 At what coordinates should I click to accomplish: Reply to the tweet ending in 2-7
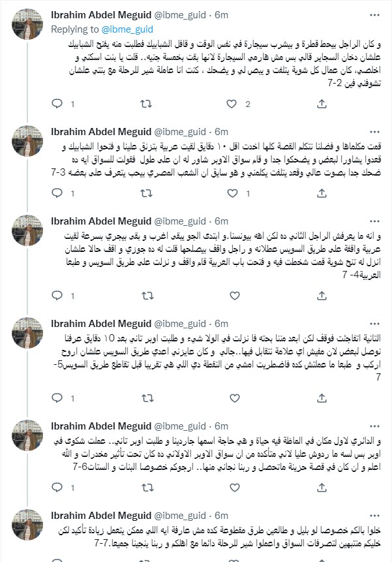pyautogui.click(x=57, y=104)
